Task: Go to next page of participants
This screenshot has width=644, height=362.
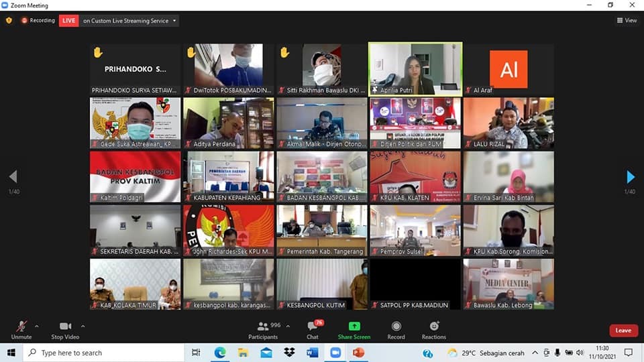Action: pos(630,177)
